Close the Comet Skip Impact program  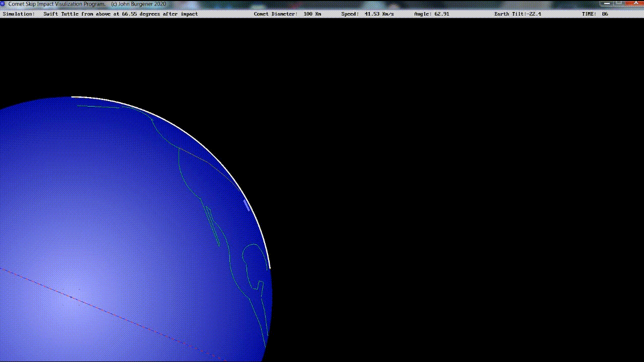(x=634, y=3)
